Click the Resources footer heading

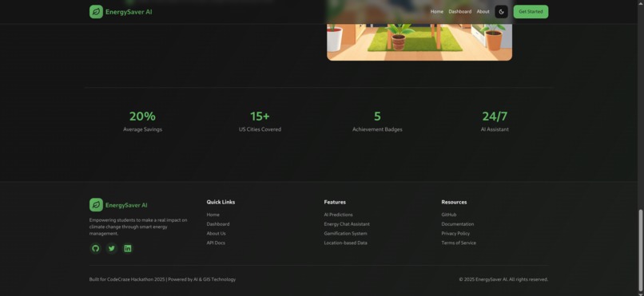tap(454, 202)
